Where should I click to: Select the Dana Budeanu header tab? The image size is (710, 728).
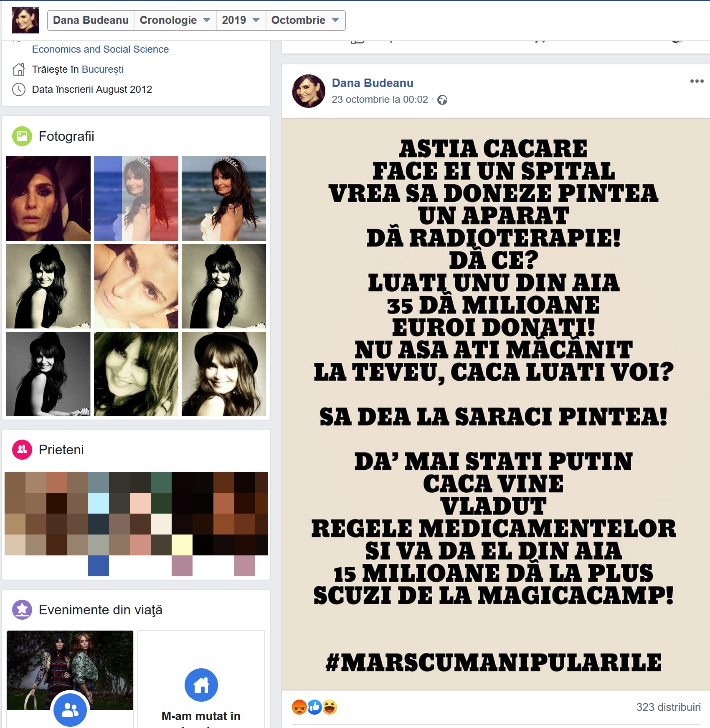pyautogui.click(x=91, y=20)
